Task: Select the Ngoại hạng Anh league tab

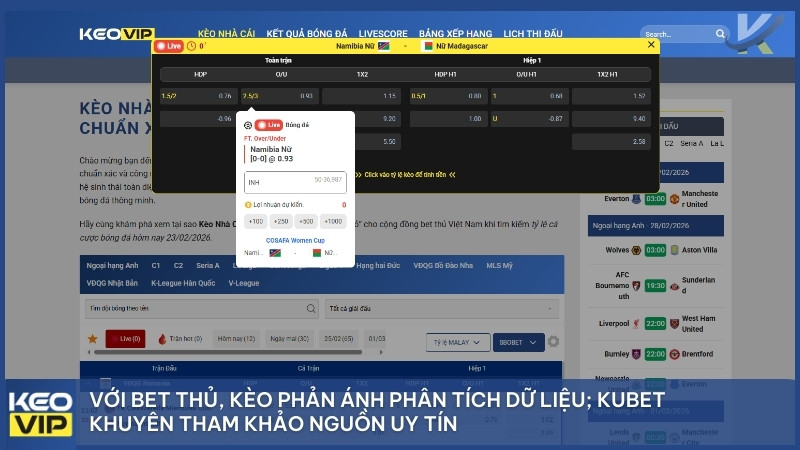Action: click(x=112, y=266)
